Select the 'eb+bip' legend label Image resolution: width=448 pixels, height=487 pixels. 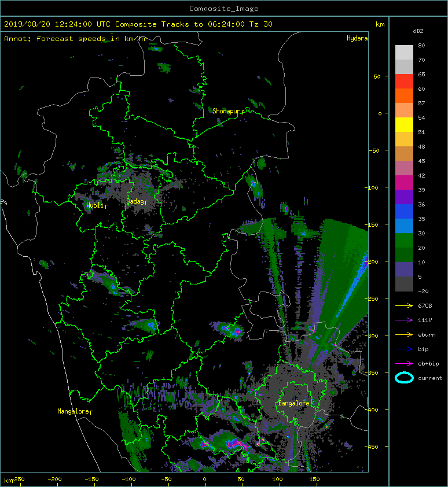click(428, 364)
